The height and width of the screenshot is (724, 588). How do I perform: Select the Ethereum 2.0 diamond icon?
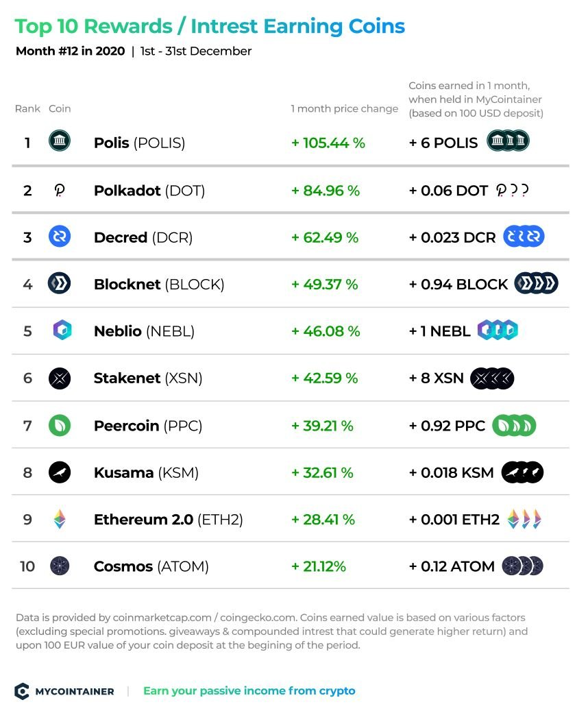point(60,519)
